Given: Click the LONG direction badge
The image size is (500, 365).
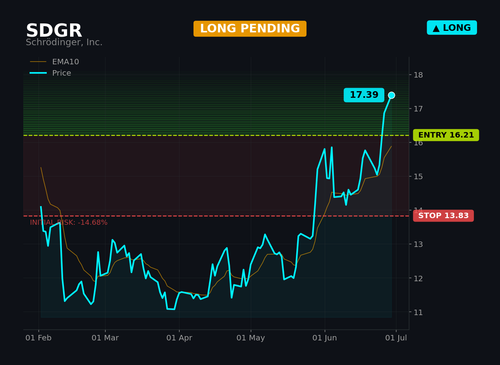Looking at the screenshot, I should pos(452,28).
